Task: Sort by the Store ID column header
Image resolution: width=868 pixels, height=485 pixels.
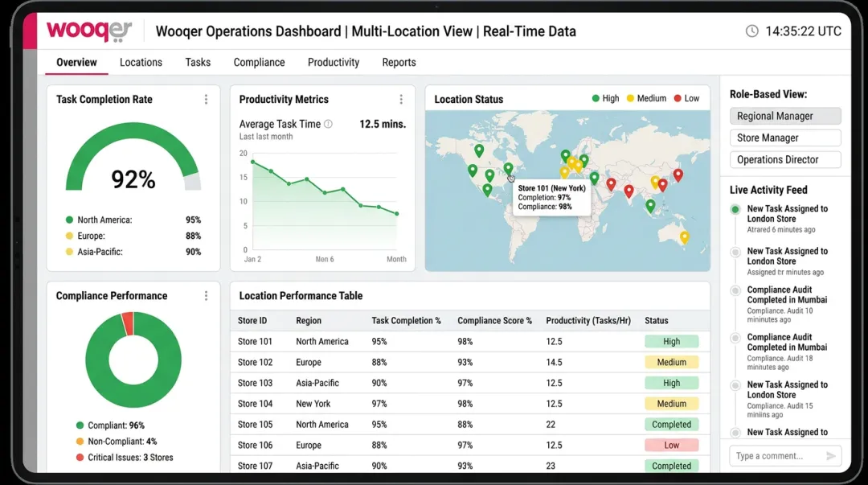Action: pos(252,320)
